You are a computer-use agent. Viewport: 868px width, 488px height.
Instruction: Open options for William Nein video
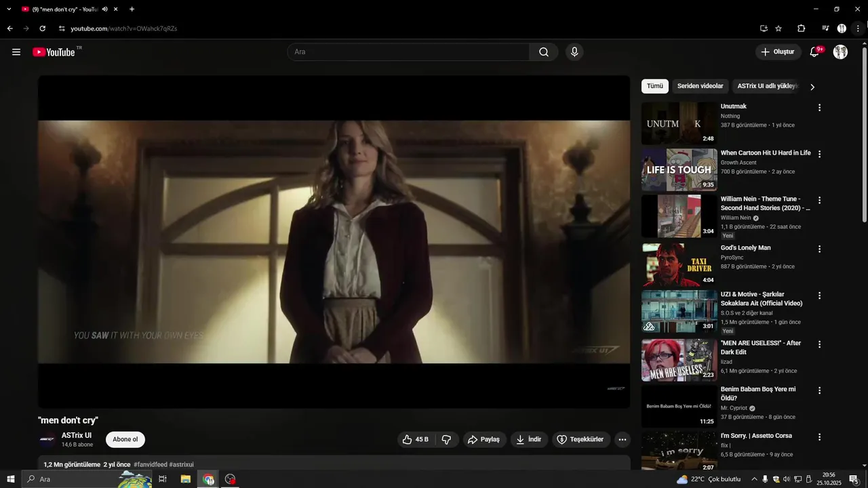819,200
